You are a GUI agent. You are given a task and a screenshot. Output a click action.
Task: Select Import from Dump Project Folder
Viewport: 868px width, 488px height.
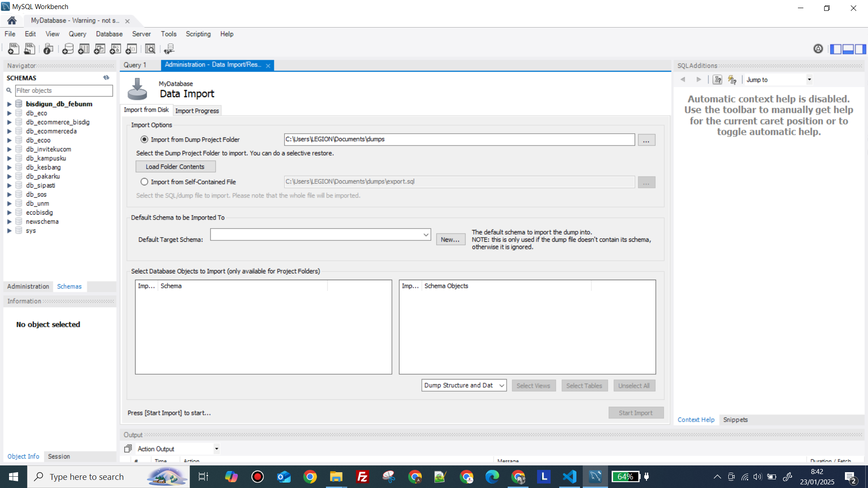(x=144, y=140)
